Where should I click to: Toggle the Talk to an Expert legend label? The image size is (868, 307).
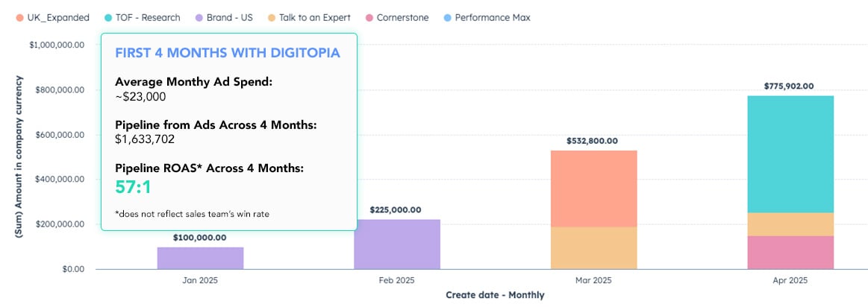point(316,17)
